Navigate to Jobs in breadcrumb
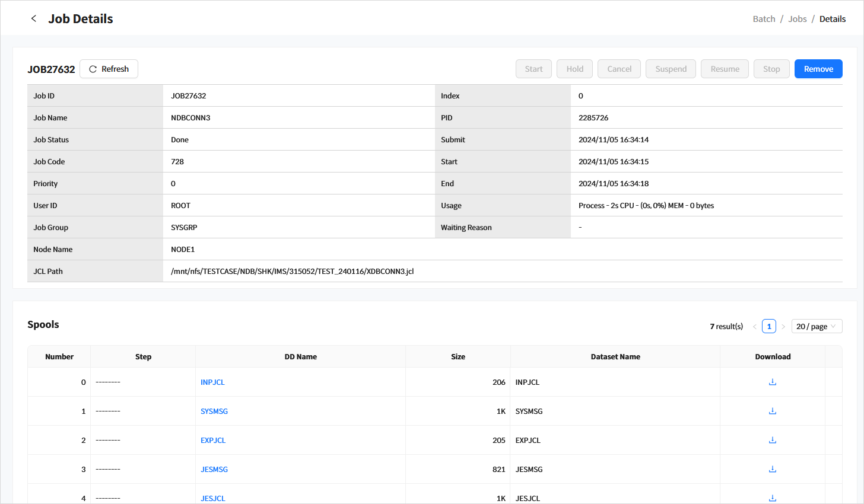The height and width of the screenshot is (504, 864). (x=797, y=19)
